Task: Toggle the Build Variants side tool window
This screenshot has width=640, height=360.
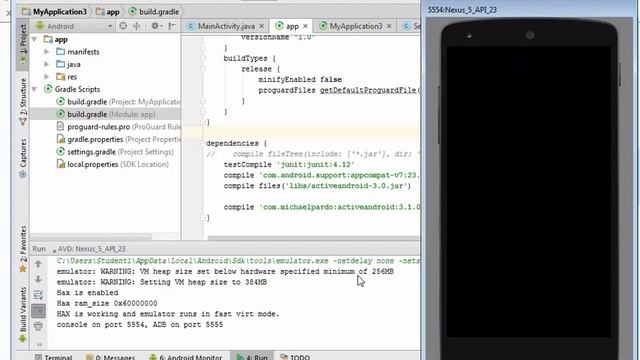Action: point(23,314)
